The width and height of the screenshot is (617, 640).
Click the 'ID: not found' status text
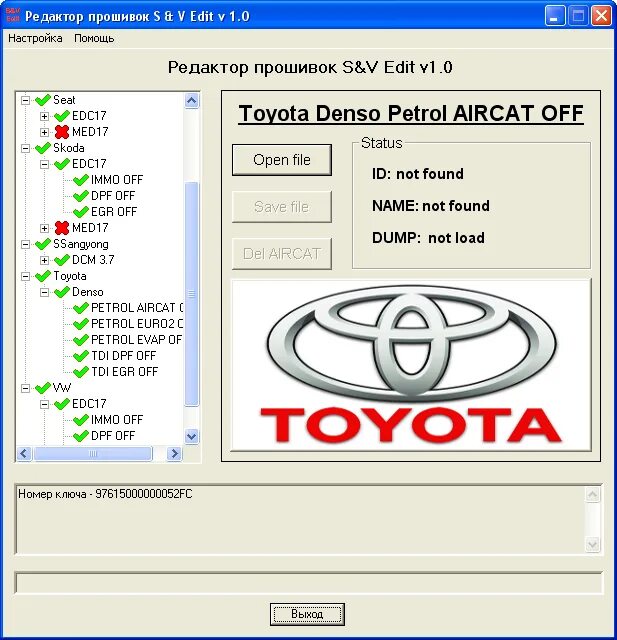pyautogui.click(x=417, y=174)
